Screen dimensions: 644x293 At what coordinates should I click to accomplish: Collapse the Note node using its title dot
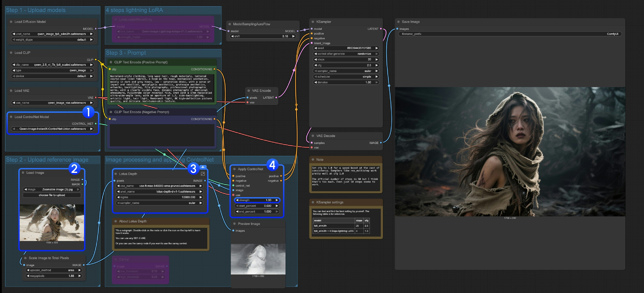313,159
